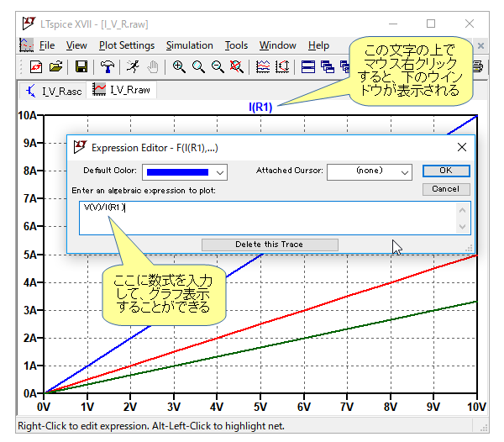
Task: Open the Default Color dropdown
Action: click(220, 171)
